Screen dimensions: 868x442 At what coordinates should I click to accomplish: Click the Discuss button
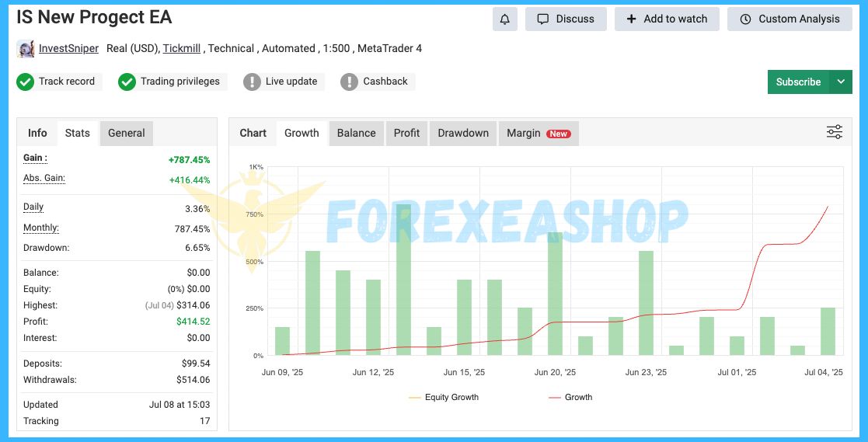[566, 19]
